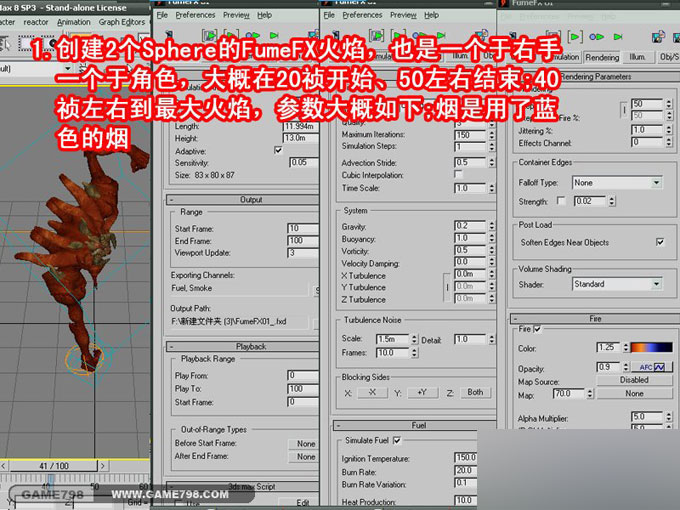Click 41 / 100 time slider handle
Viewport: 680px width, 510px height.
53,466
